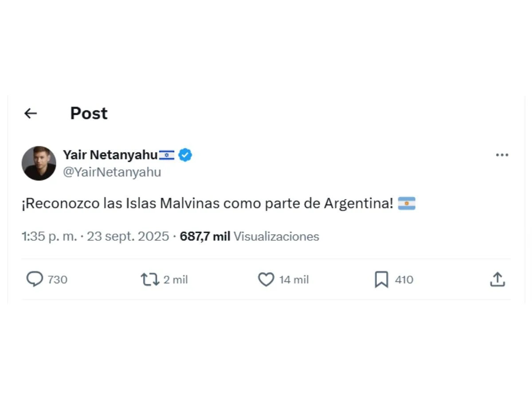Image resolution: width=532 pixels, height=399 pixels.
Task: Click the 2 mil reposts count
Action: [176, 280]
